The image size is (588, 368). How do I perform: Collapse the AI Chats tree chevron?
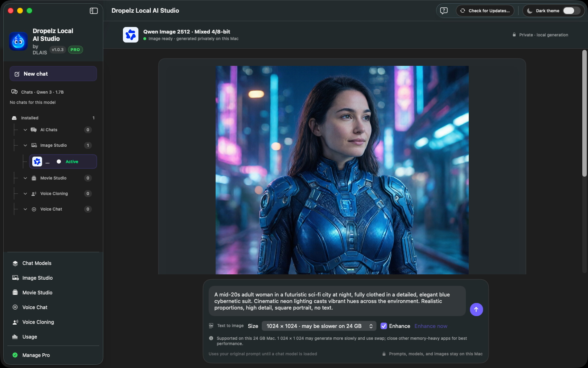25,130
